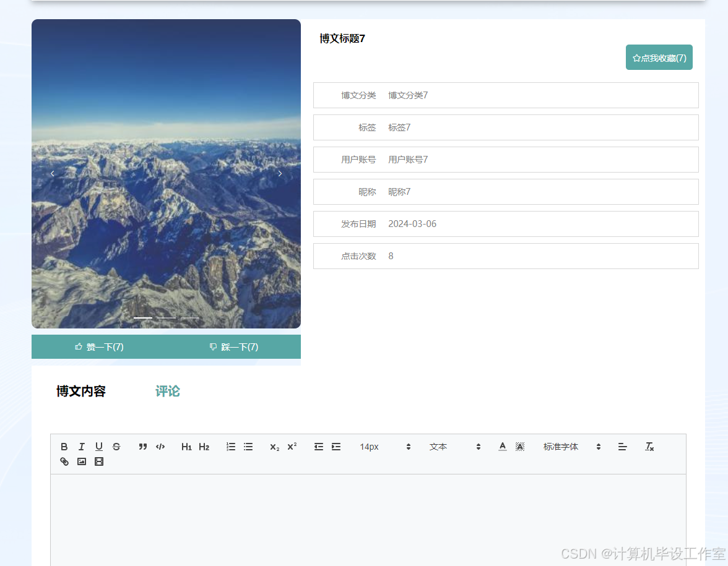
Task: Toggle underline formatting in editor
Action: (99, 447)
